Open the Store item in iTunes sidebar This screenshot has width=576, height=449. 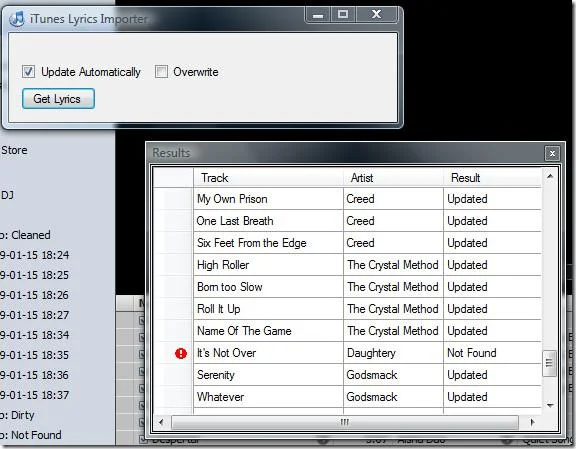click(x=14, y=150)
